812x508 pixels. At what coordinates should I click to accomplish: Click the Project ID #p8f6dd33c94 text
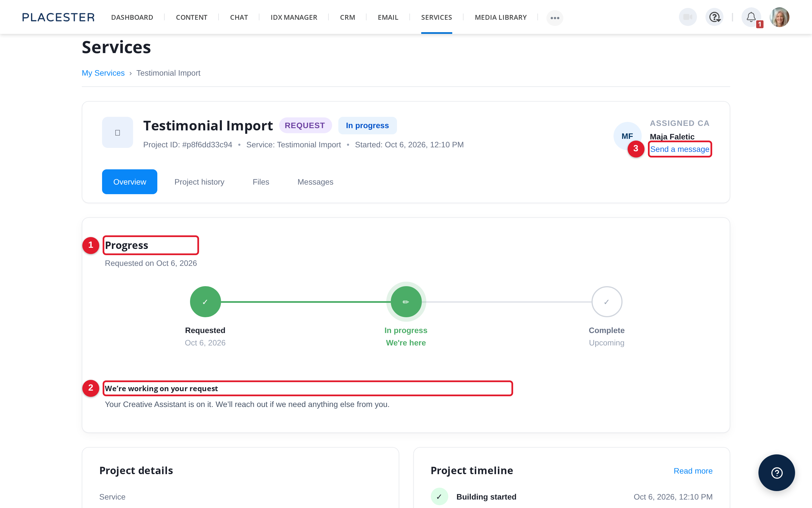[187, 144]
